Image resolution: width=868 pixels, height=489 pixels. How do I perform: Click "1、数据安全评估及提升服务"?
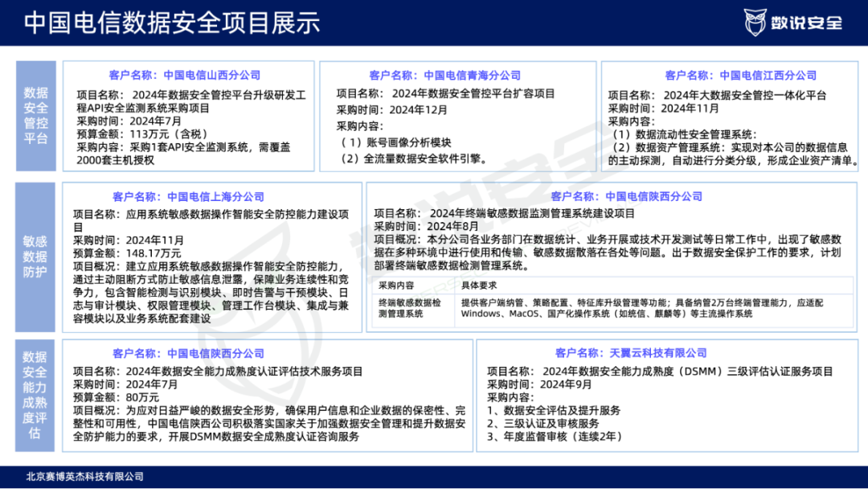(554, 410)
